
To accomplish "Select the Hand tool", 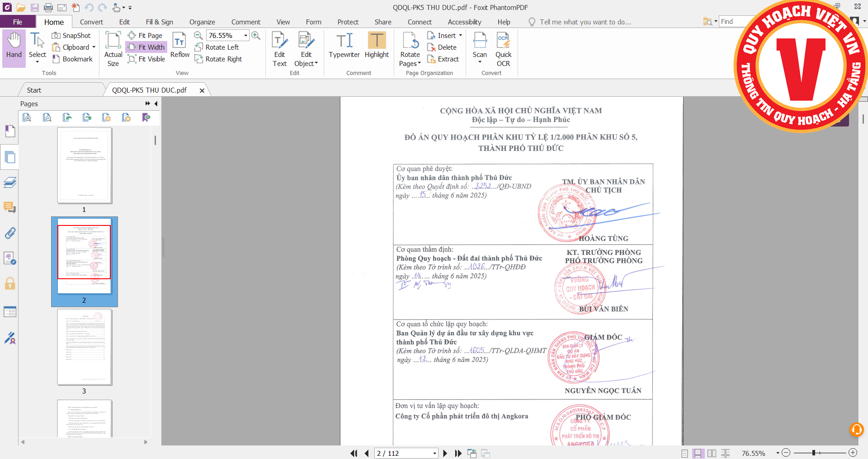I will 14,45.
